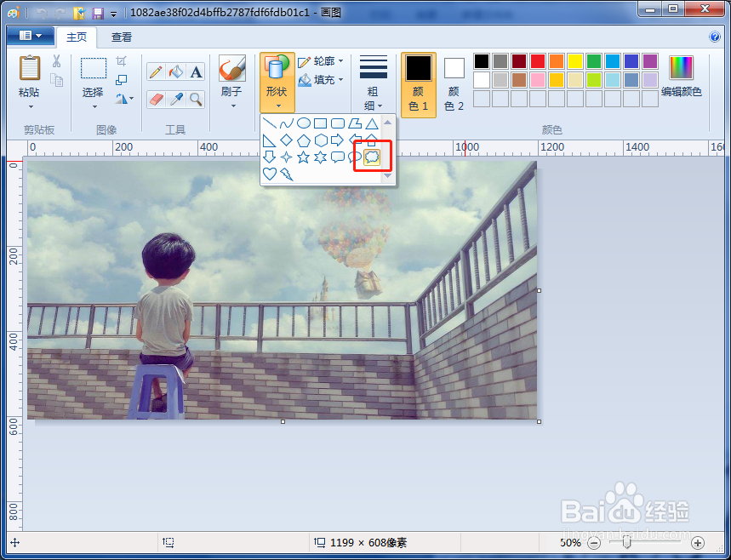The width and height of the screenshot is (731, 560).
Task: Select the Curve shape
Action: pos(286,123)
